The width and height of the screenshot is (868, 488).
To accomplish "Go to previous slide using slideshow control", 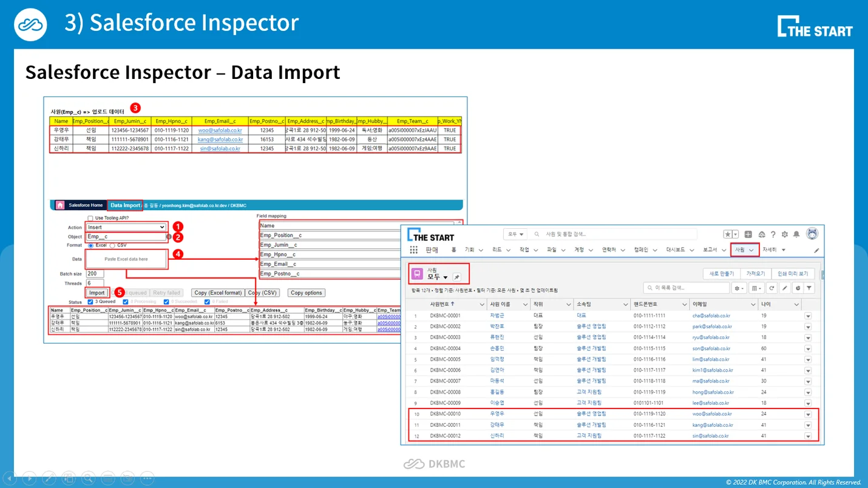I will [11, 478].
